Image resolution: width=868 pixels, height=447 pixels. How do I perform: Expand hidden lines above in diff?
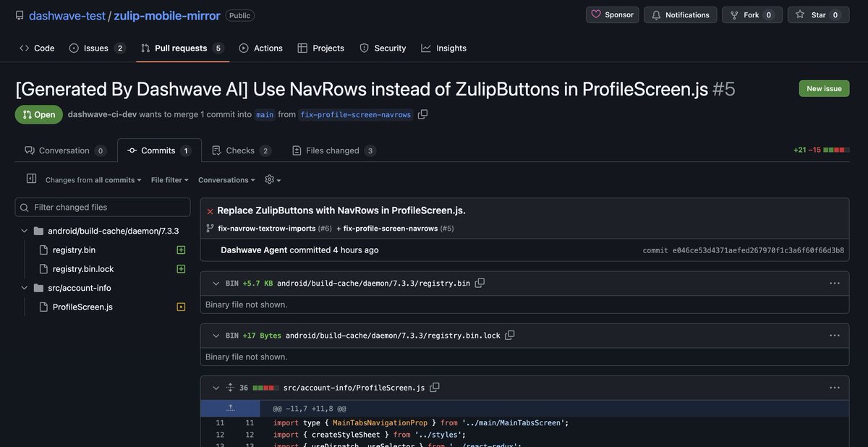(x=231, y=409)
